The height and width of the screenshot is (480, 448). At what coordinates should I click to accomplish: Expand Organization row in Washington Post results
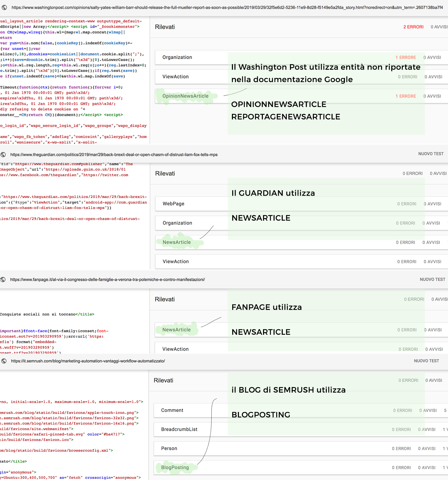point(301,57)
